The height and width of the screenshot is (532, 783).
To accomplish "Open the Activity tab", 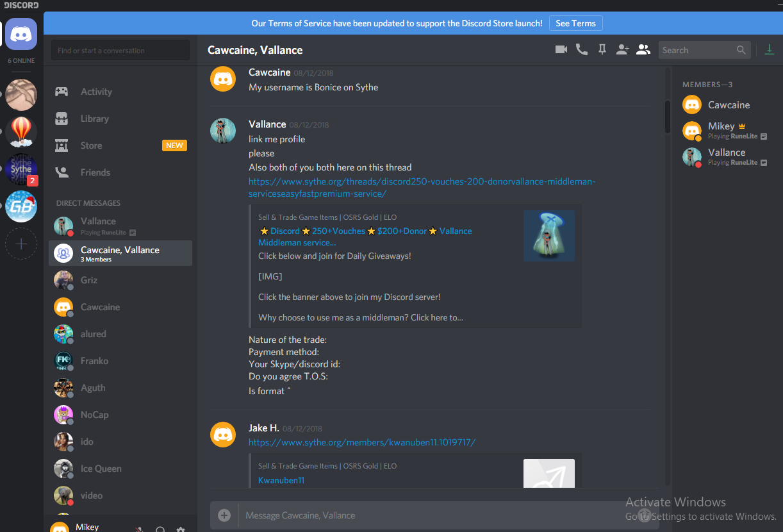I will 120,92.
